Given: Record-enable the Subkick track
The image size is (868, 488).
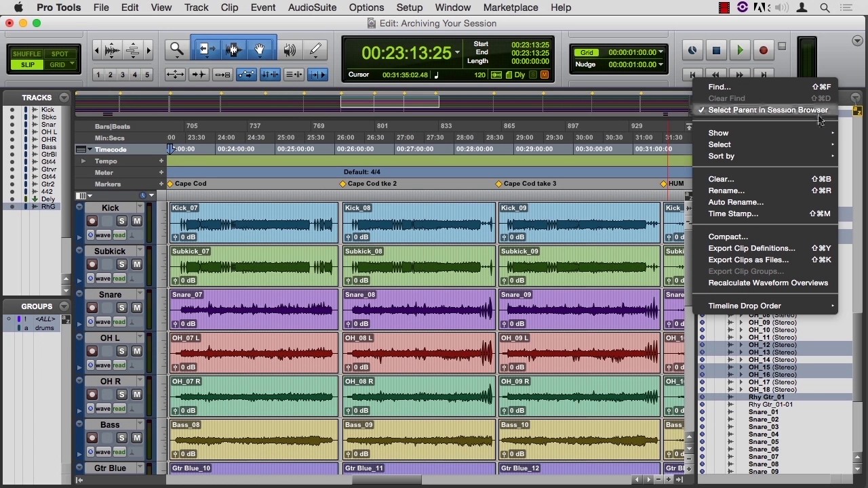Looking at the screenshot, I should pyautogui.click(x=92, y=264).
